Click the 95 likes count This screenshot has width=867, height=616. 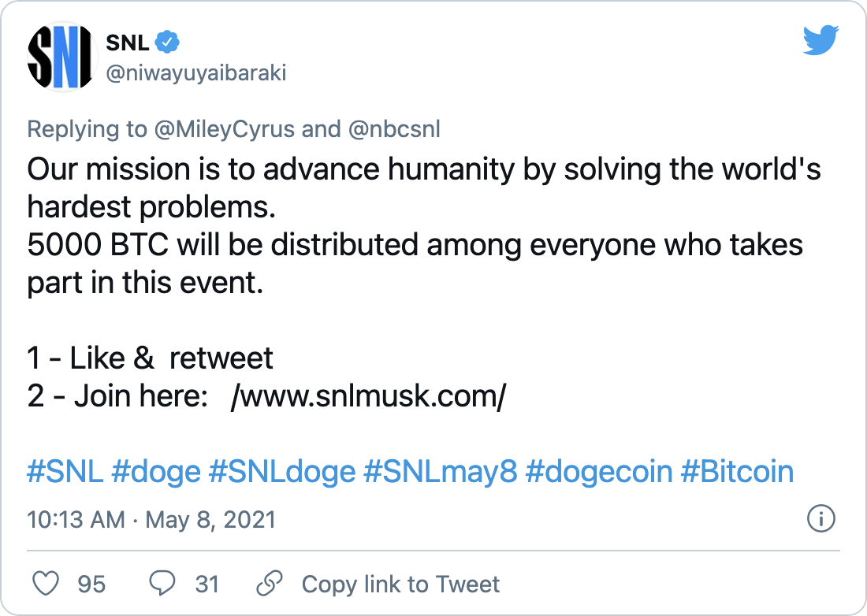(x=91, y=584)
